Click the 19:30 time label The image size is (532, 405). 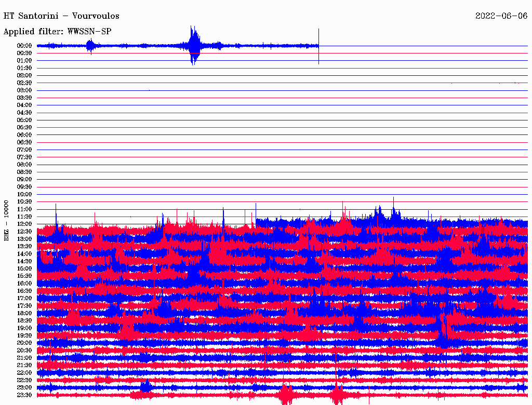pos(24,335)
